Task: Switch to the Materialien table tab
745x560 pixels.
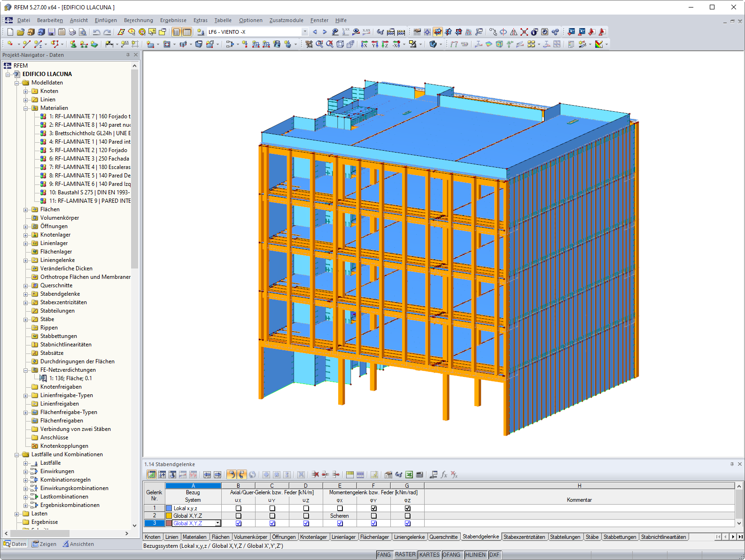Action: pyautogui.click(x=194, y=537)
